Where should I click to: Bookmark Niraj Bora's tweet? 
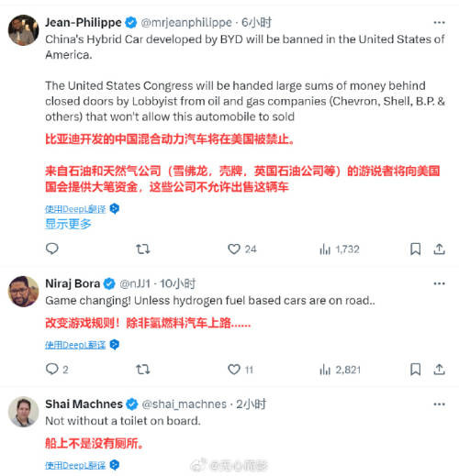click(415, 370)
